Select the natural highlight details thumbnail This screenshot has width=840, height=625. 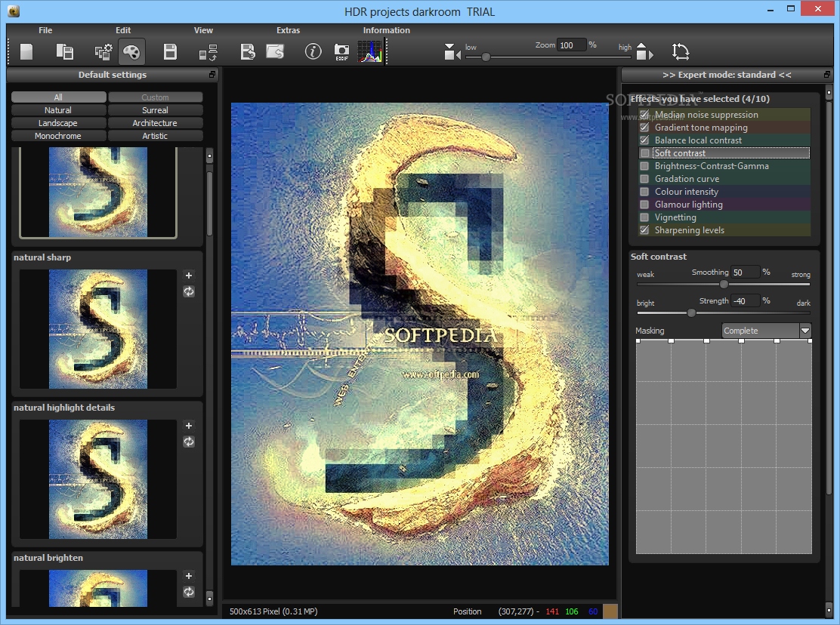point(98,479)
